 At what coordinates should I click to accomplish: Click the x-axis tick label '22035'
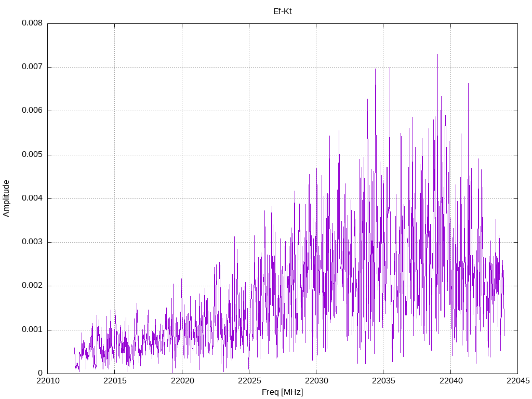pos(383,381)
